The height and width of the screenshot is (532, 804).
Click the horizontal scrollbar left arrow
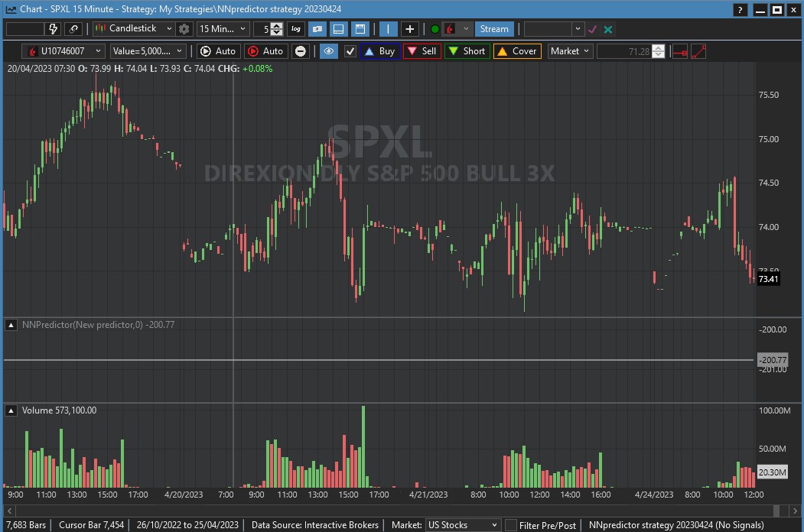coord(9,511)
